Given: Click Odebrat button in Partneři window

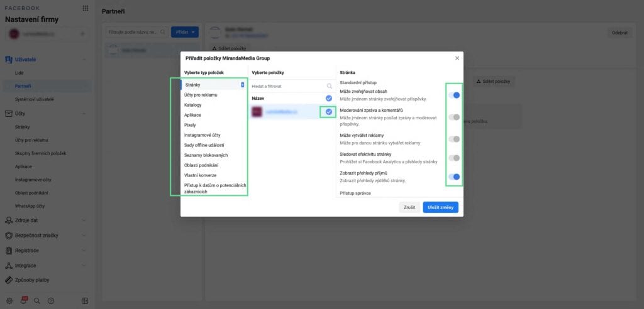Looking at the screenshot, I should click(x=619, y=33).
